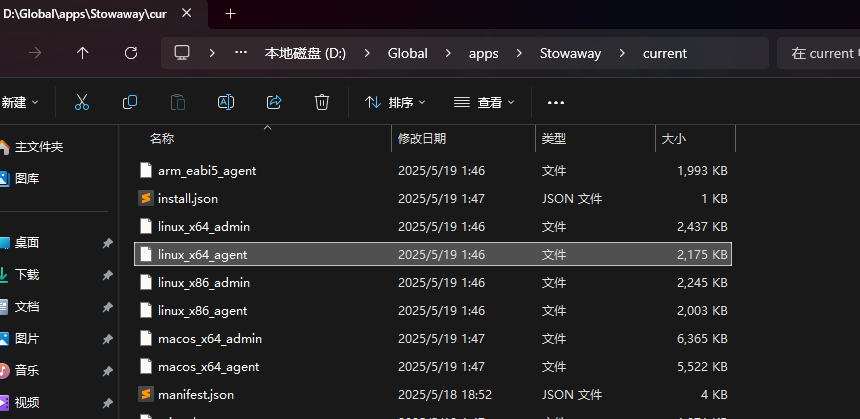Screen dimensions: 860x419
Task: Open the three-dot See more menu
Action: [x=556, y=103]
